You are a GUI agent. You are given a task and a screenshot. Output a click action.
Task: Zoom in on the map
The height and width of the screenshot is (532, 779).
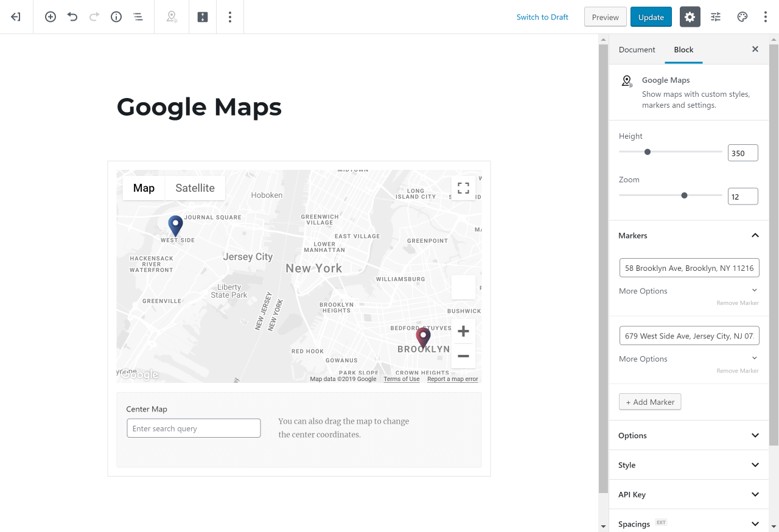click(463, 332)
